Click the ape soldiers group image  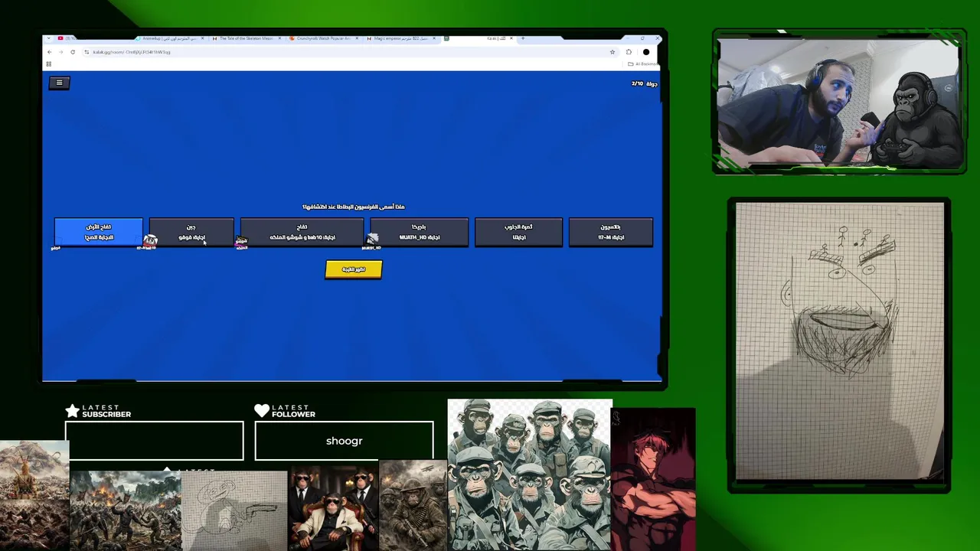pos(530,474)
